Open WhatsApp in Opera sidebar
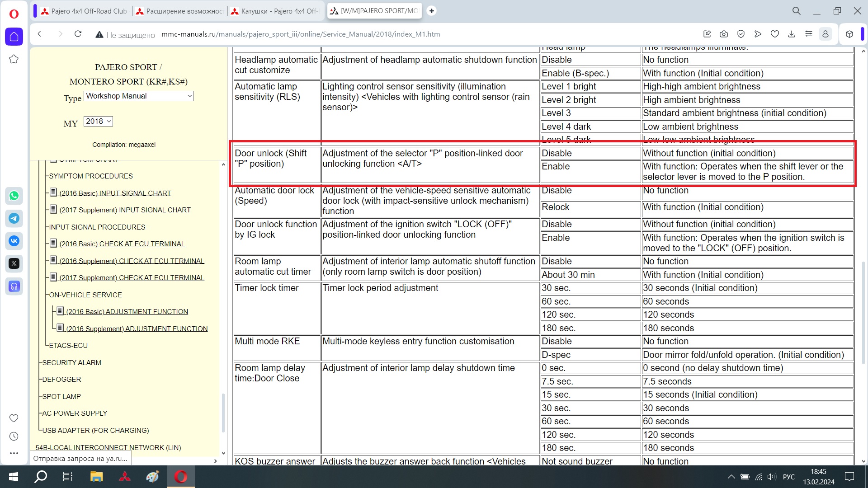 coord(14,196)
